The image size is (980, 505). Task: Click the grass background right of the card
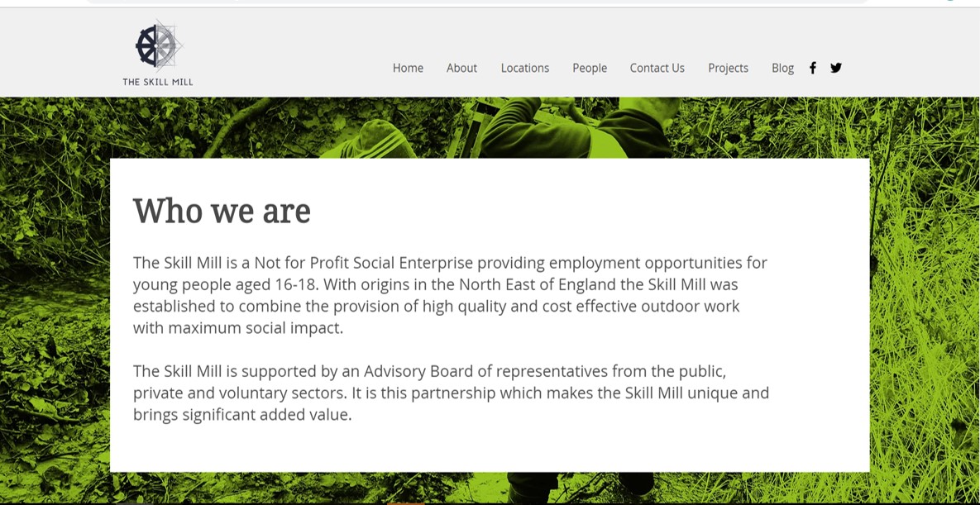click(924, 300)
